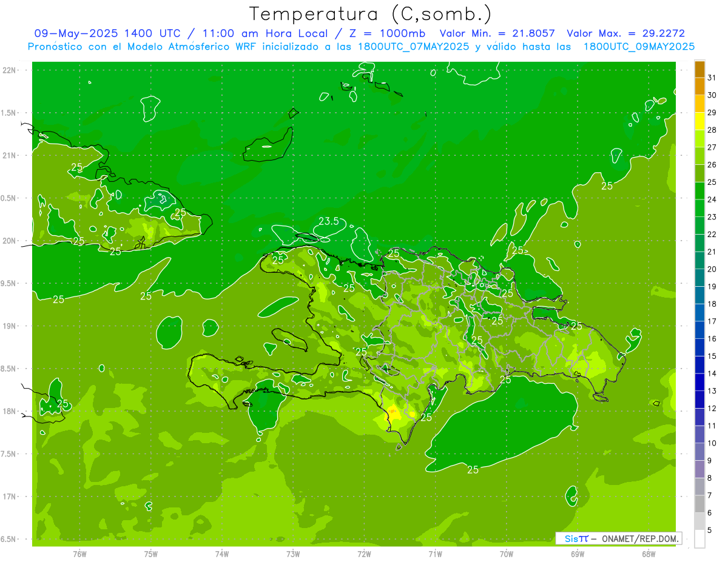
Task: Click 'Valor Max. = 29.2272' text
Action: (625, 33)
